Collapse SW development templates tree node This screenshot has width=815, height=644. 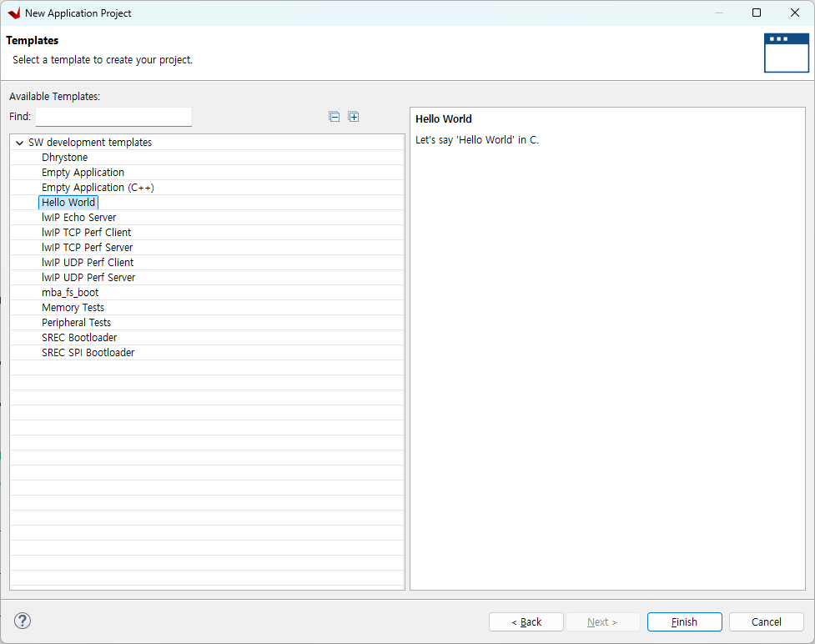click(x=19, y=143)
